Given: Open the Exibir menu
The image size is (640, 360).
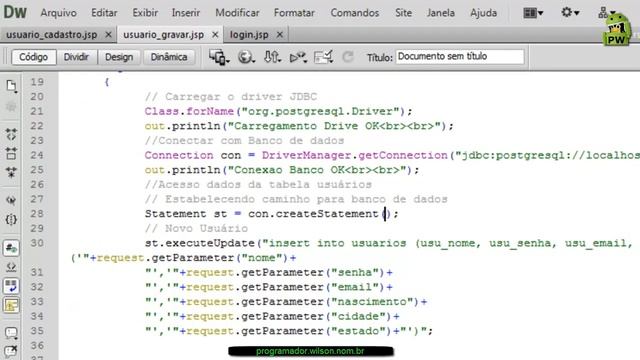Looking at the screenshot, I should tap(145, 13).
